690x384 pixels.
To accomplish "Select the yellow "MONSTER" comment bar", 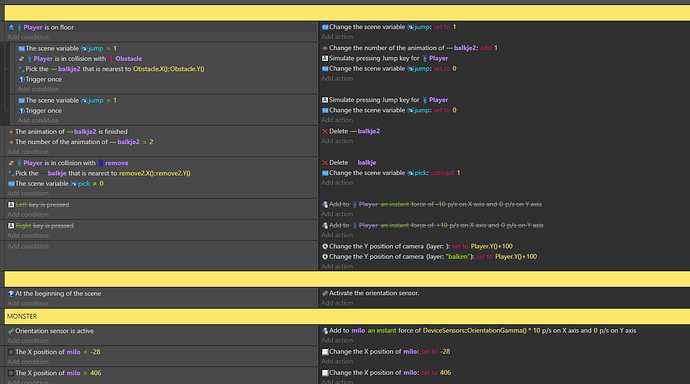I will [347, 316].
